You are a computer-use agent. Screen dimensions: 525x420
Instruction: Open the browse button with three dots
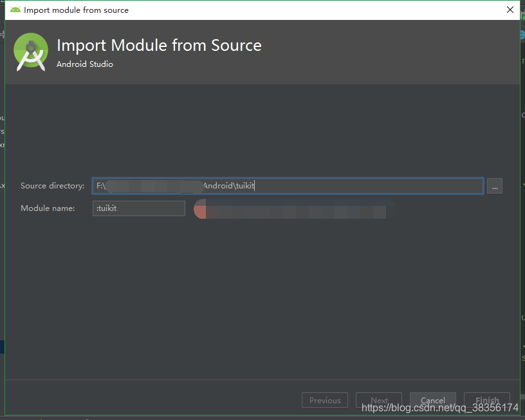pyautogui.click(x=495, y=186)
